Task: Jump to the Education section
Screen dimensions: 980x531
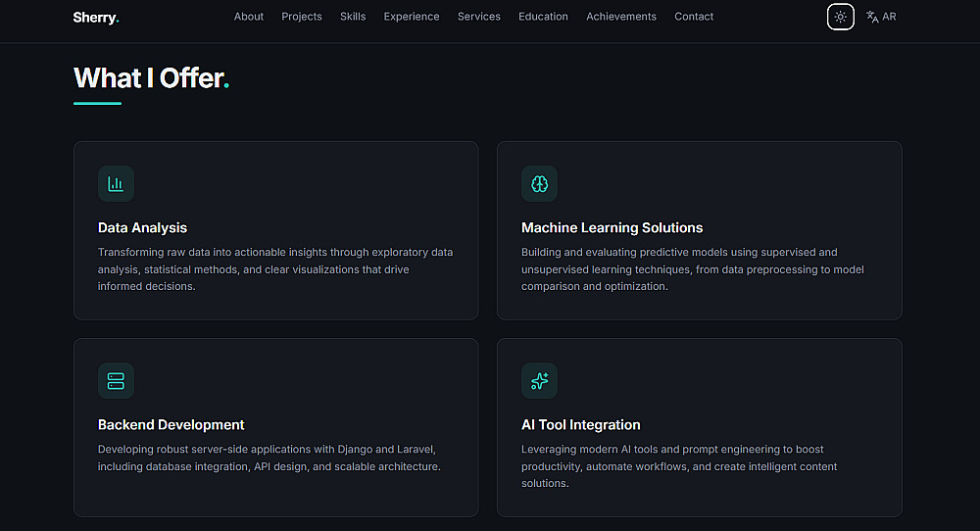Action: coord(543,17)
